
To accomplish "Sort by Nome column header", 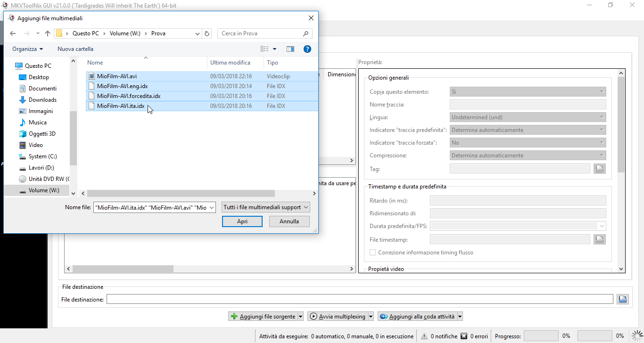I will (146, 63).
